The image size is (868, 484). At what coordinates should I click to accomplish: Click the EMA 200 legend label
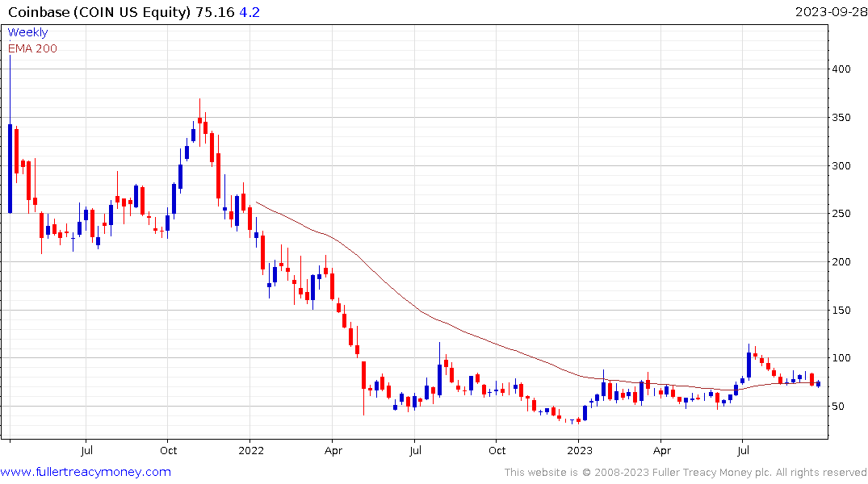[32, 48]
